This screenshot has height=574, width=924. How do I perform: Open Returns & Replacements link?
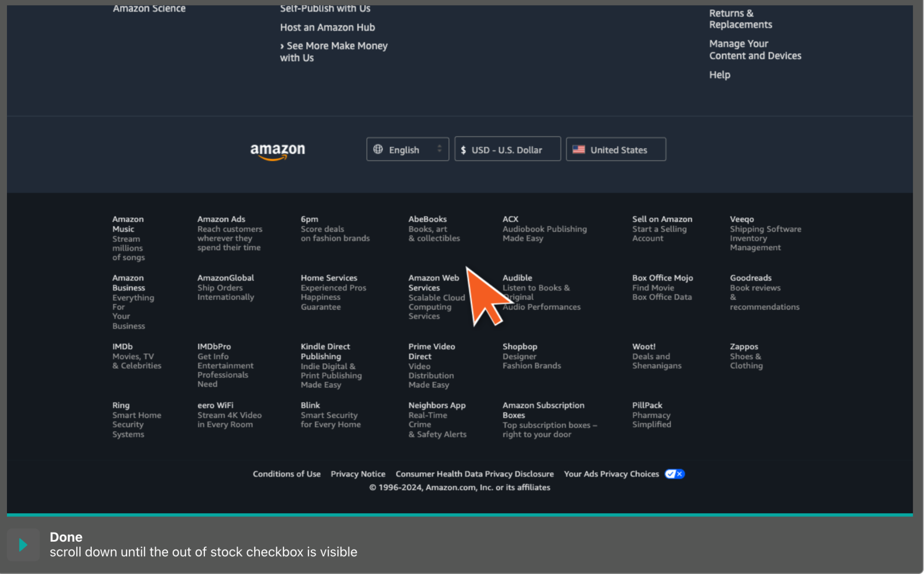pyautogui.click(x=740, y=19)
